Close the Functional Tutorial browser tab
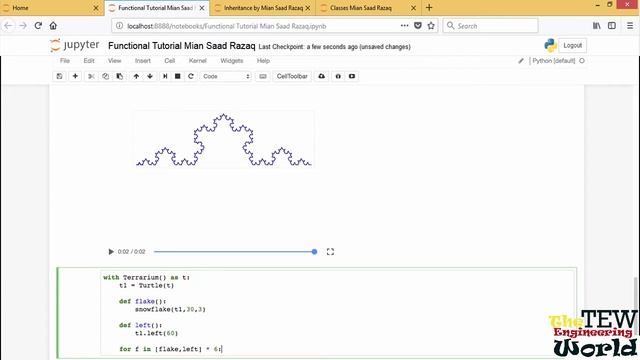640x360 pixels. coord(202,8)
